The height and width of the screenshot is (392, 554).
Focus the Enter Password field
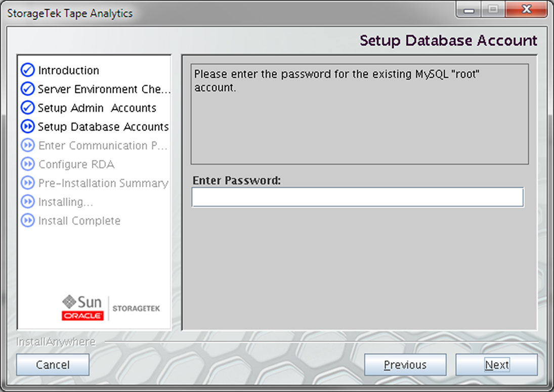point(358,197)
